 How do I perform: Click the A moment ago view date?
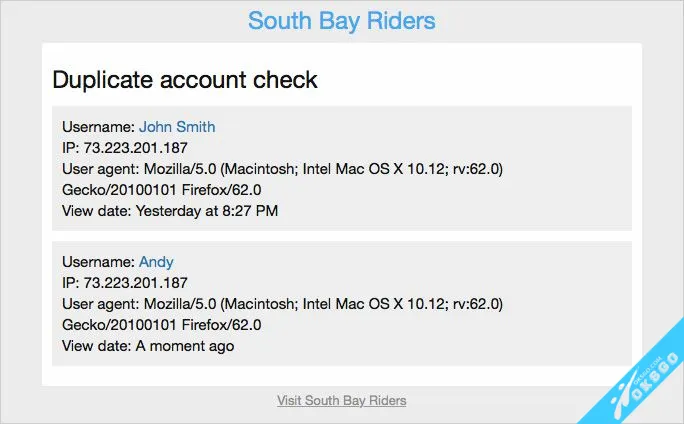point(185,346)
